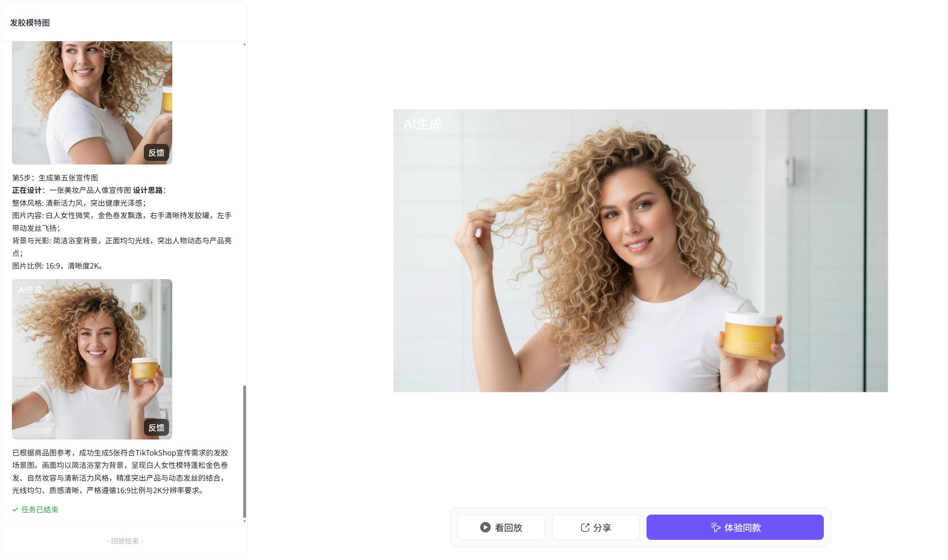Share this result with 分享 button
Screen dimensions: 948x560
596,527
